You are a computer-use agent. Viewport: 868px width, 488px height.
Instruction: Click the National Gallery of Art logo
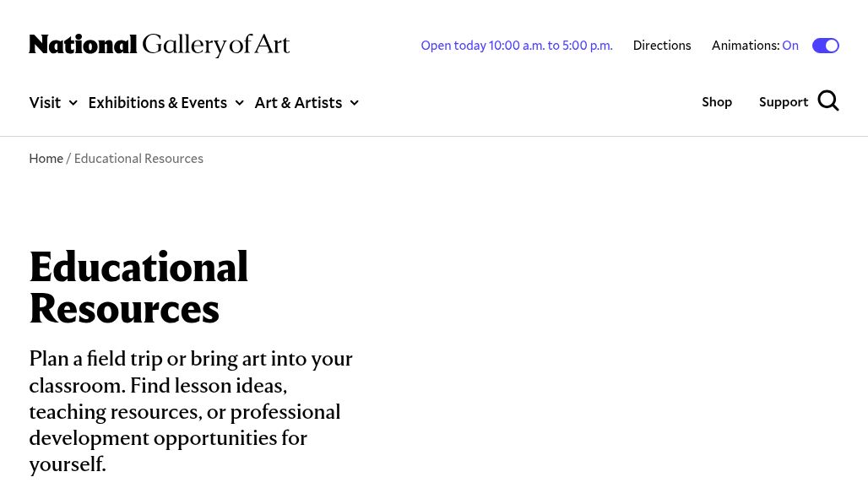tap(159, 45)
